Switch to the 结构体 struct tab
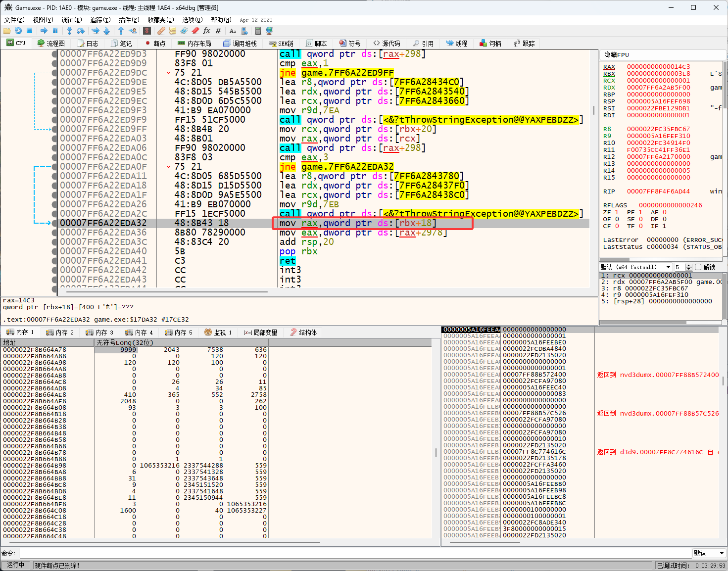This screenshot has width=728, height=571. (303, 333)
